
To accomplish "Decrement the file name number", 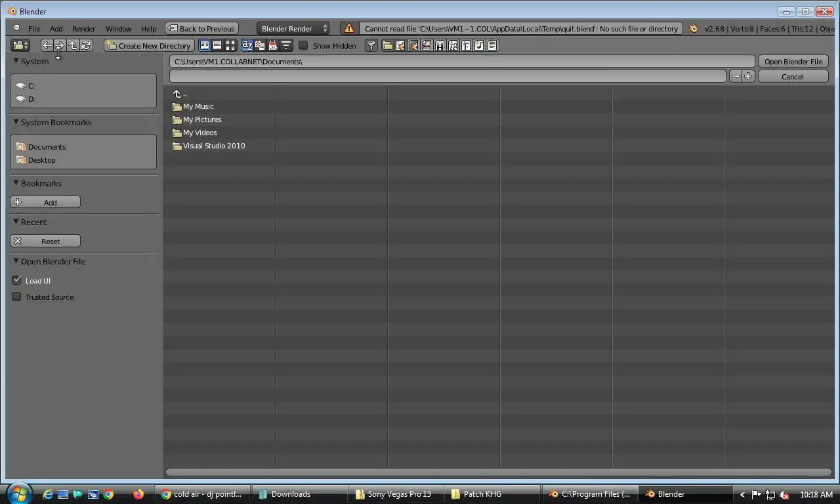I will 735,76.
